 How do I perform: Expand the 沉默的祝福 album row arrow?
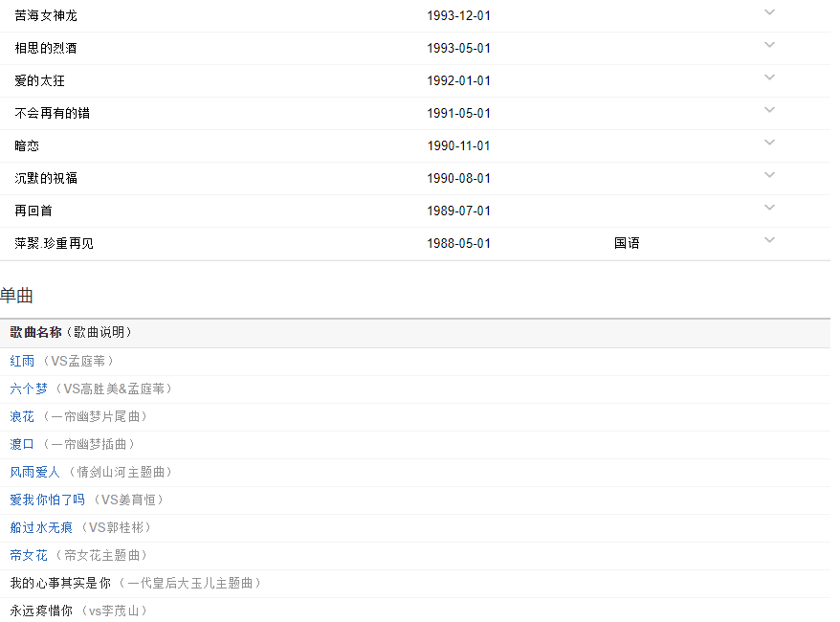(769, 175)
